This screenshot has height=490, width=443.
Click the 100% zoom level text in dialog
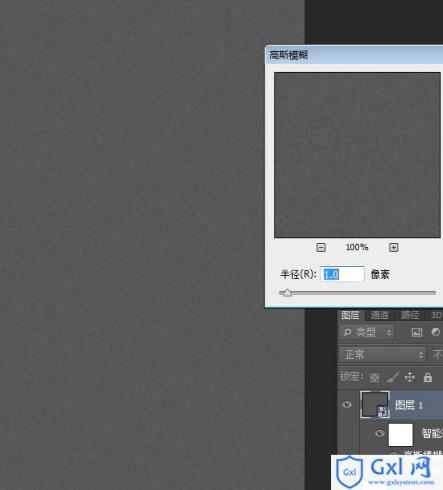tap(357, 247)
